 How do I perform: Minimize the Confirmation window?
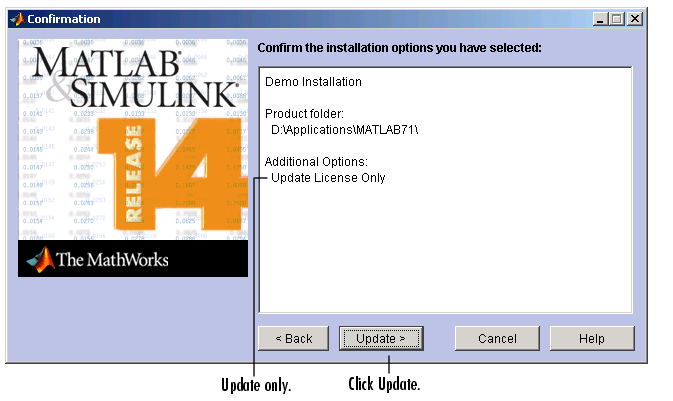[600, 19]
